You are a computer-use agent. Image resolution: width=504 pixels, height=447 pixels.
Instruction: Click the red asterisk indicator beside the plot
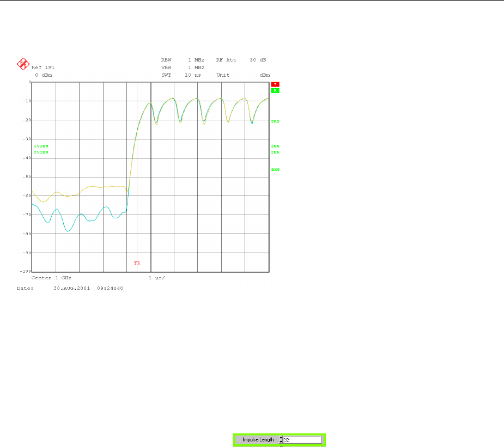coord(275,84)
